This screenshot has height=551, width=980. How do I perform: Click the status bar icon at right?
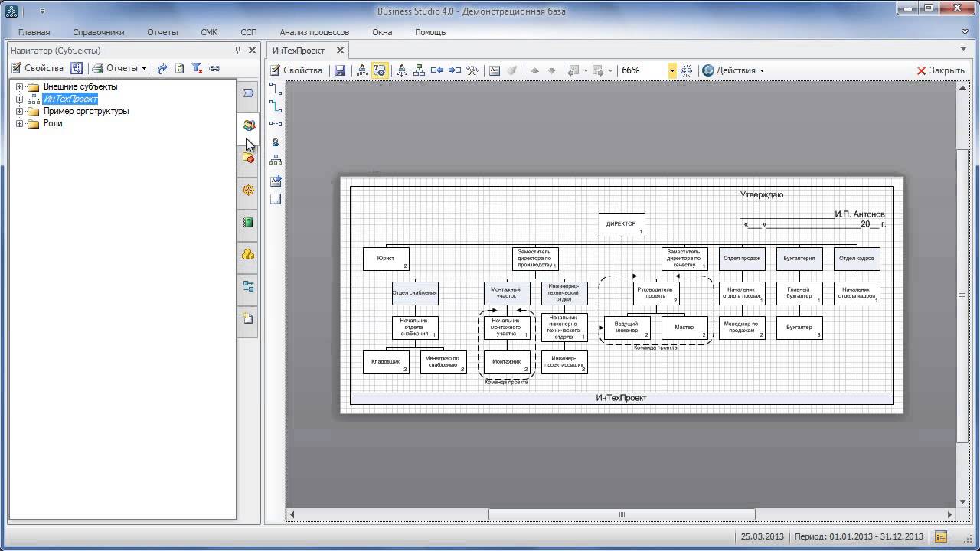coord(941,536)
